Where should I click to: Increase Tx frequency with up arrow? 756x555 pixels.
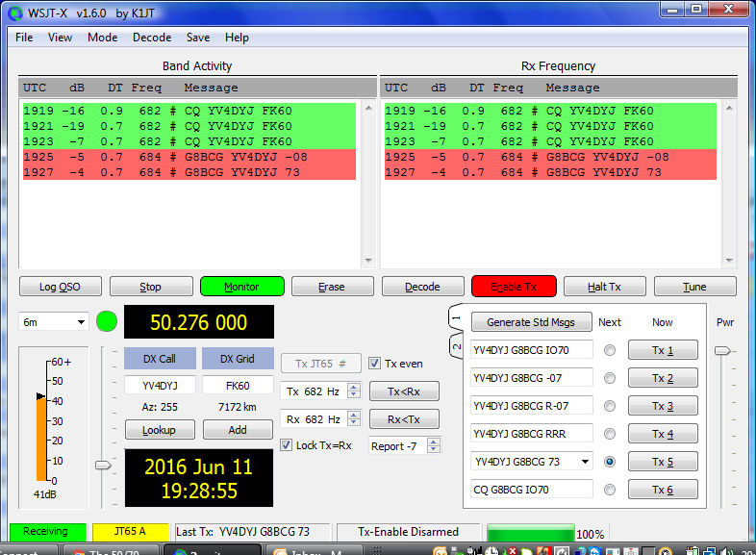354,387
